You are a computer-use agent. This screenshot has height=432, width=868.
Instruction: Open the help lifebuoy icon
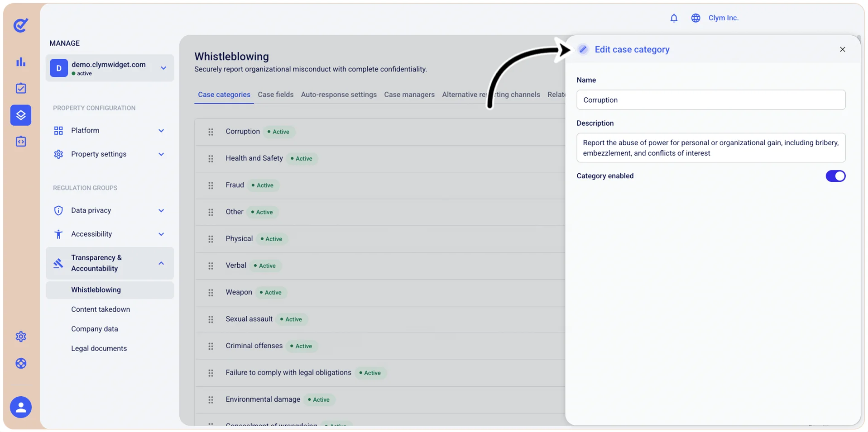point(21,363)
